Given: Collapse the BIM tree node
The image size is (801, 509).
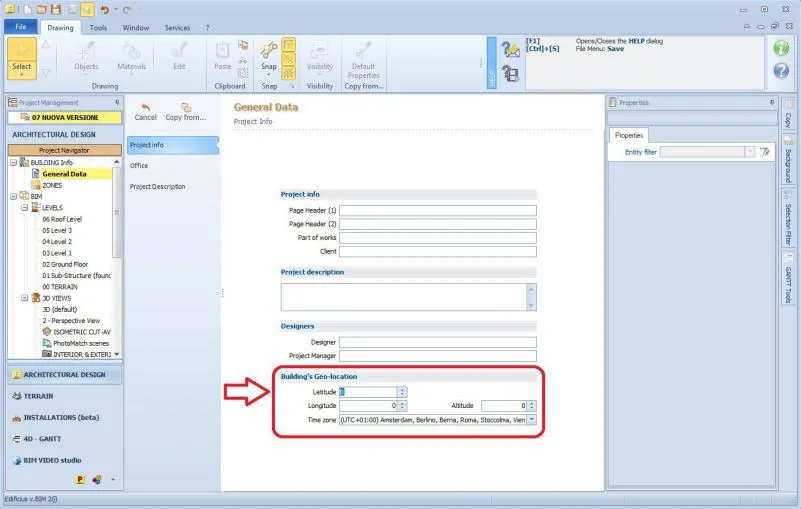Looking at the screenshot, I should pos(14,196).
